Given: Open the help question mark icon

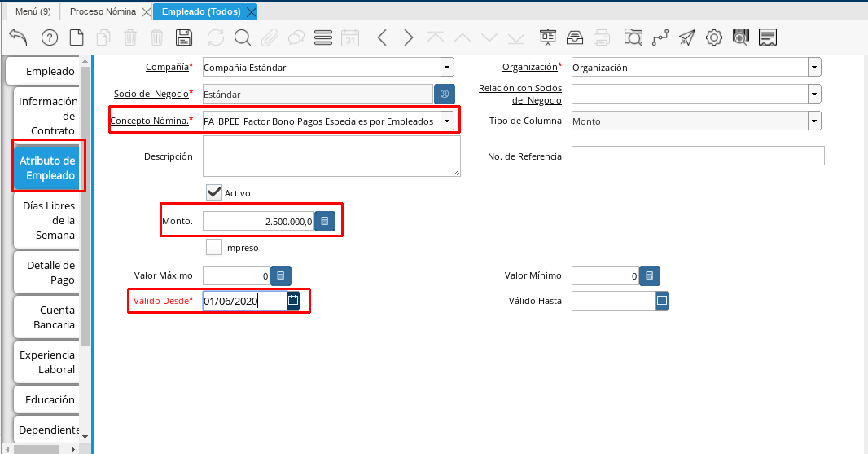Looking at the screenshot, I should (x=50, y=37).
